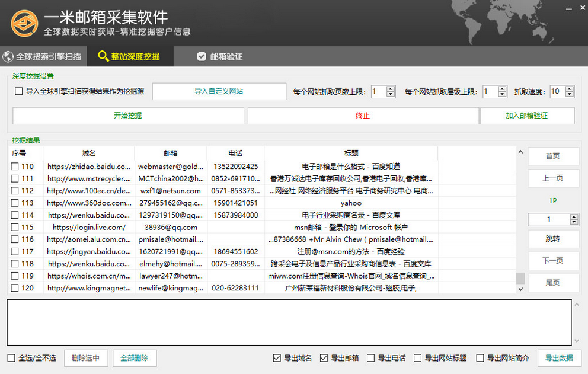
Task: Enable importing global engine scan results
Action: [18, 92]
